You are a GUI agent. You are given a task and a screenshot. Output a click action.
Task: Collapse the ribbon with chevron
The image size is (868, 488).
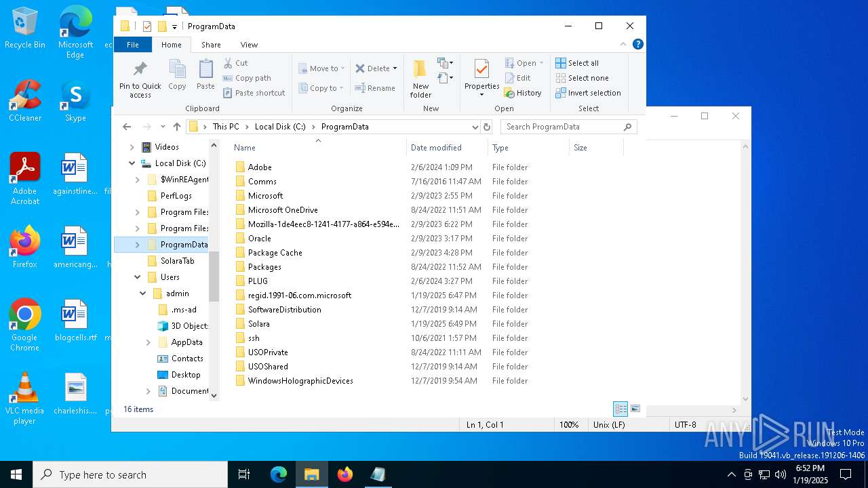click(623, 44)
